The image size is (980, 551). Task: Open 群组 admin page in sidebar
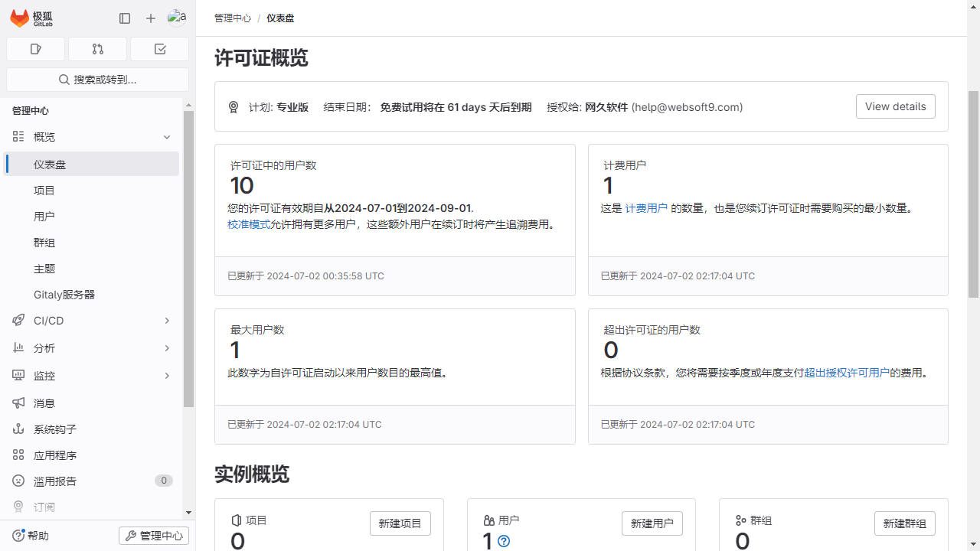click(x=93, y=243)
